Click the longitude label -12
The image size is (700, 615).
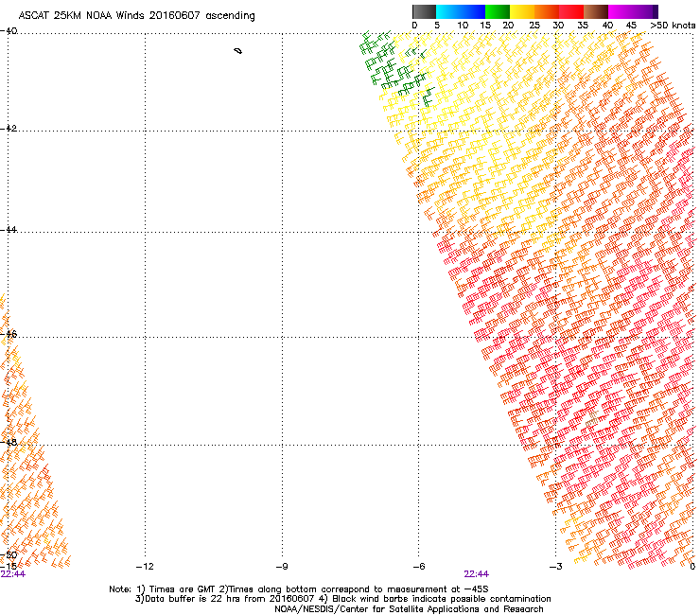(145, 567)
